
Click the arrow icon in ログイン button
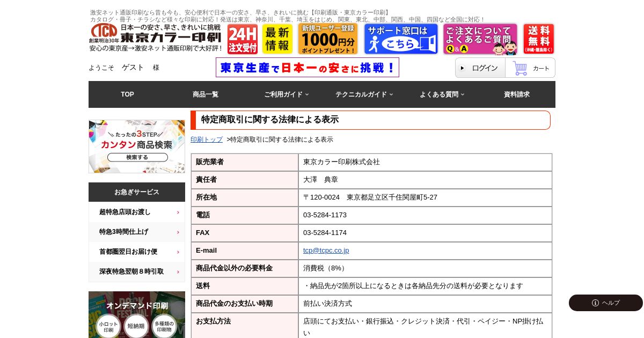pyautogui.click(x=463, y=68)
